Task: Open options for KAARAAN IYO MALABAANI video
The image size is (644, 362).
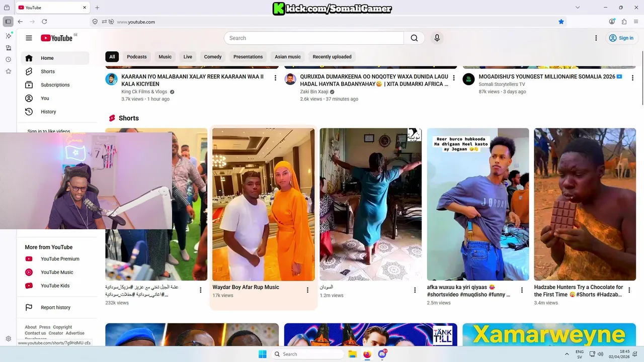Action: pyautogui.click(x=275, y=78)
